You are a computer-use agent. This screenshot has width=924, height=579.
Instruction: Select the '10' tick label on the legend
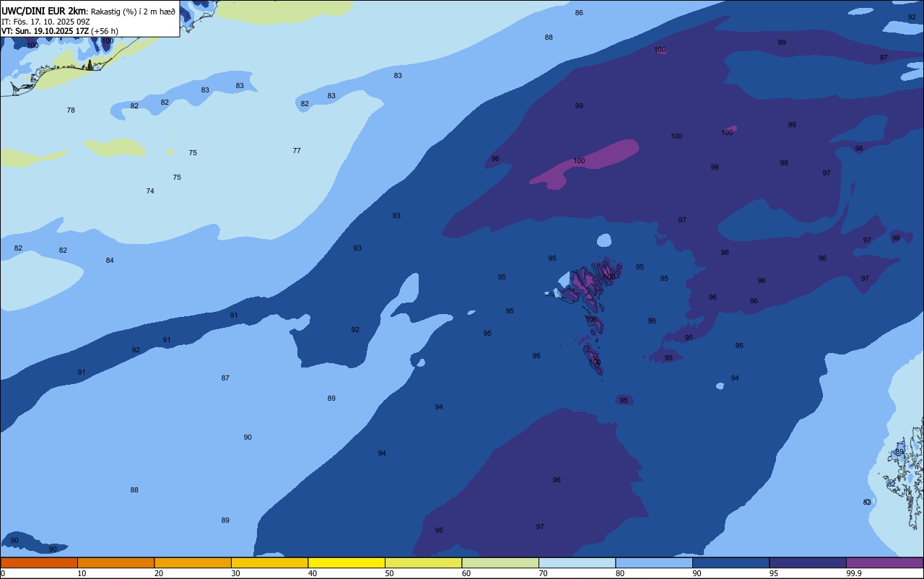(82, 573)
